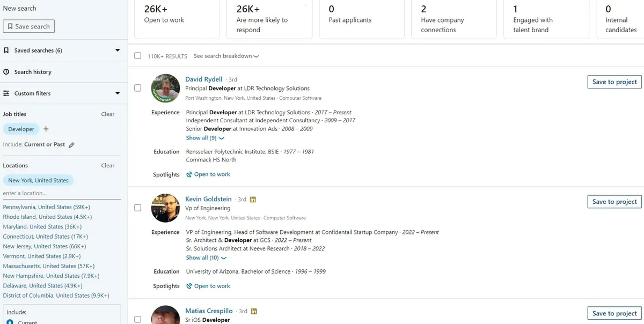Click the Open to work ring icon
644x324 pixels.
coord(189,174)
